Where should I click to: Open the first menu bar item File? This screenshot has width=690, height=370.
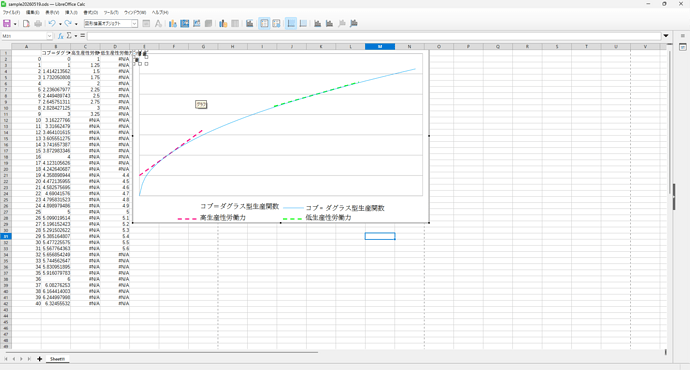pos(11,13)
